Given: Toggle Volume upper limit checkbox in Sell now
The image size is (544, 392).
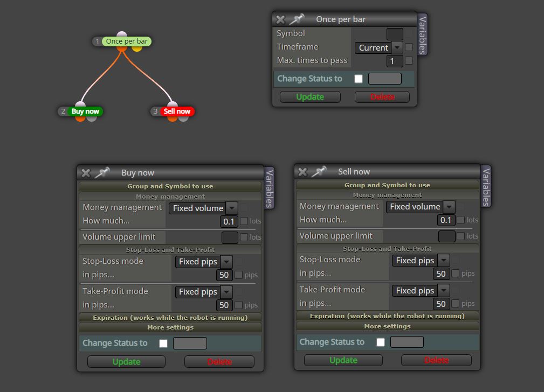Looking at the screenshot, I should click(461, 236).
